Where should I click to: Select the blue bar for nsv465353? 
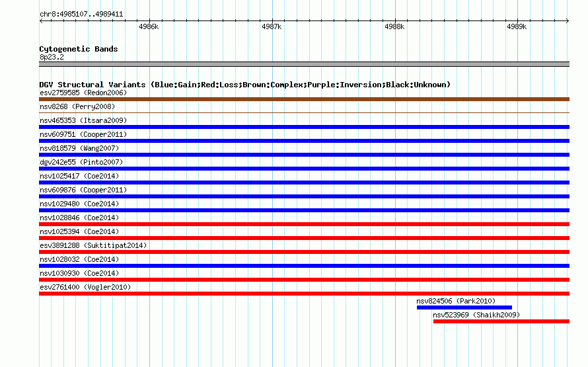[304, 127]
